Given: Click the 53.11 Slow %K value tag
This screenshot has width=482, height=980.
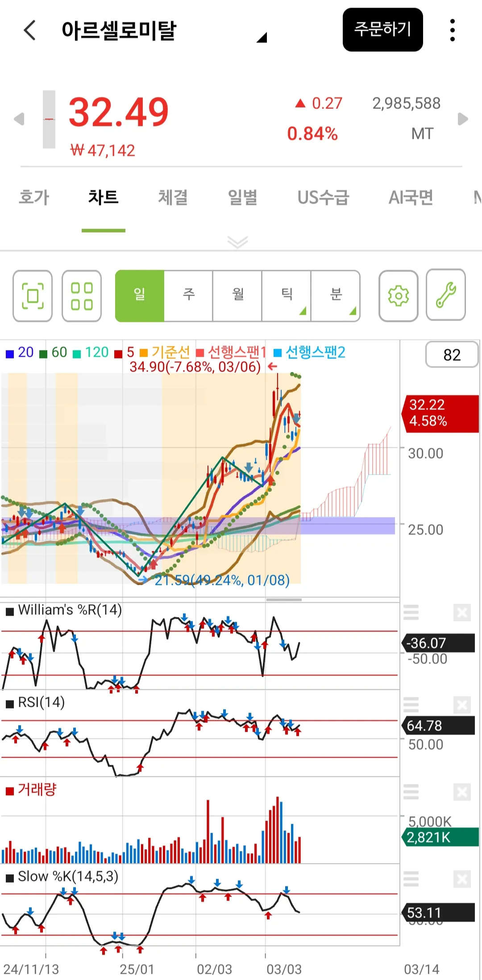Looking at the screenshot, I should click(438, 913).
